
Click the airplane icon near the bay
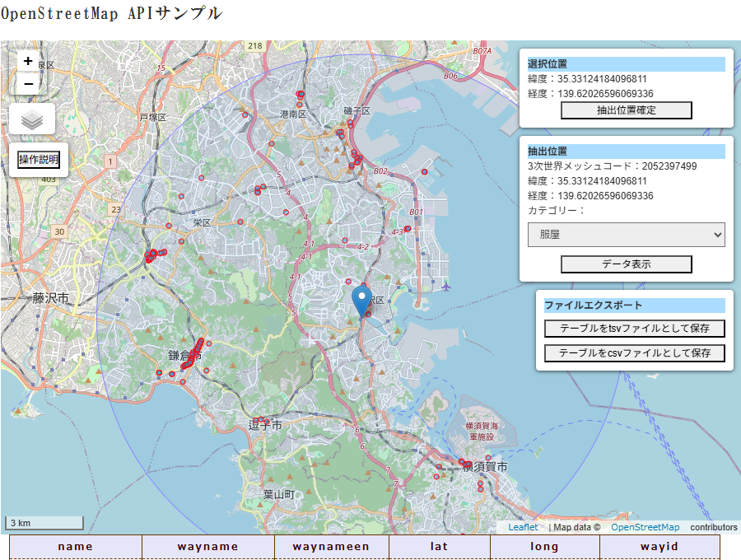[446, 286]
